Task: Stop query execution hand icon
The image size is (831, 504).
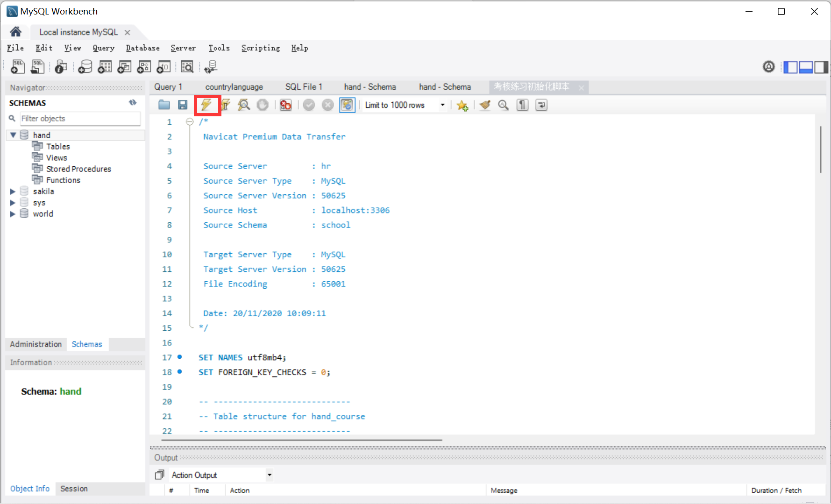Action: [x=263, y=105]
